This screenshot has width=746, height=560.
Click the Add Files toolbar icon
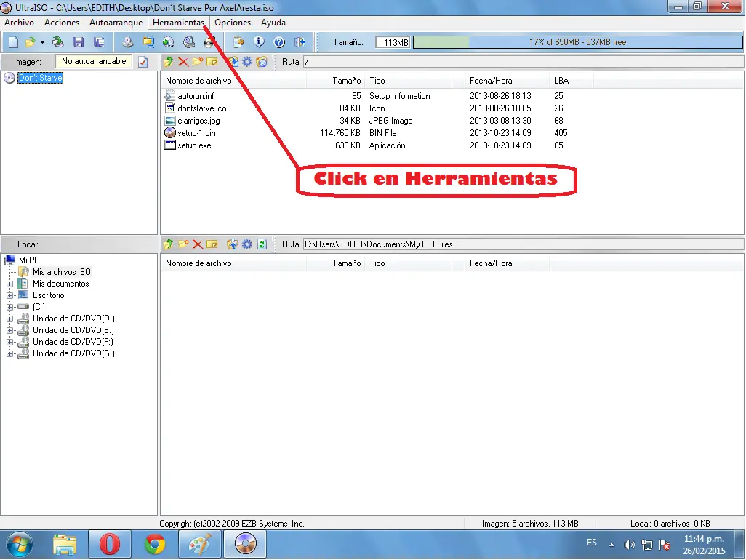point(238,42)
